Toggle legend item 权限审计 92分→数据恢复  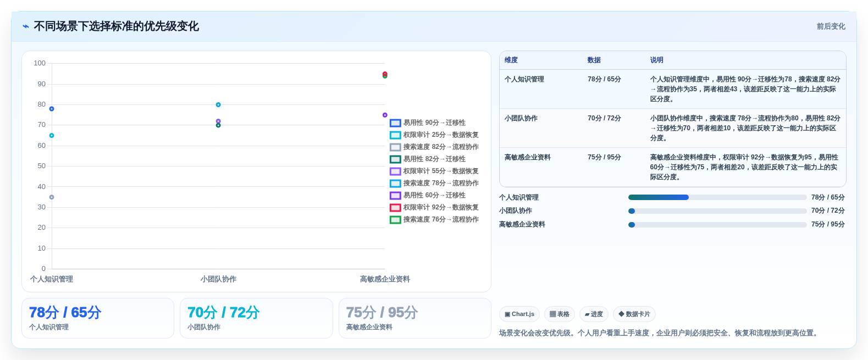(x=434, y=207)
